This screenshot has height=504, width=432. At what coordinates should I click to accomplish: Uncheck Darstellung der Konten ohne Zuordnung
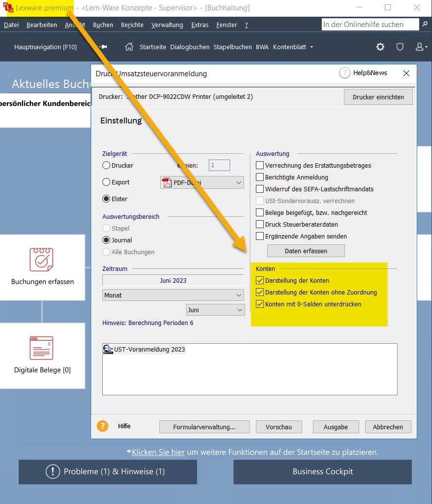[x=260, y=292]
